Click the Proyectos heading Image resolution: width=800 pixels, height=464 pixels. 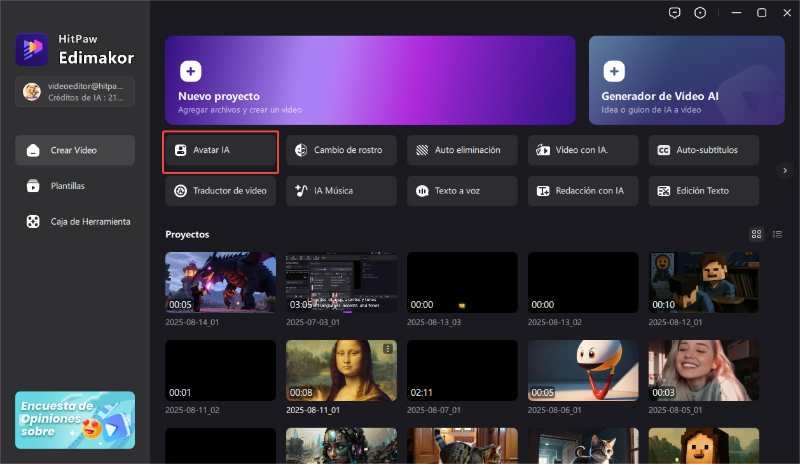[187, 234]
